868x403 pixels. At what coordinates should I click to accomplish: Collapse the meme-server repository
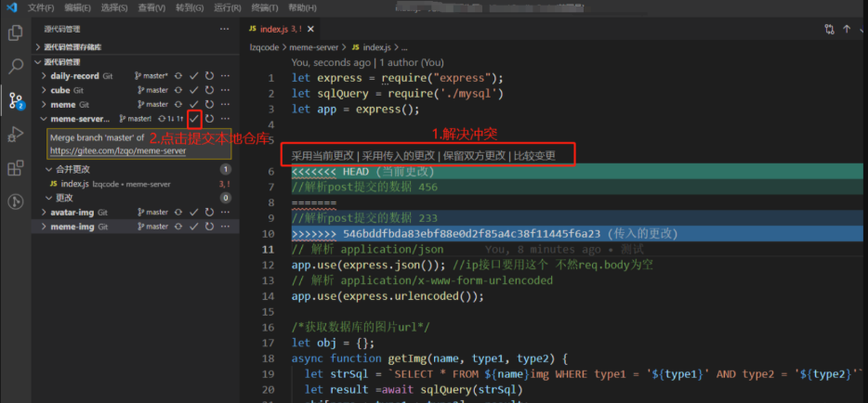45,118
